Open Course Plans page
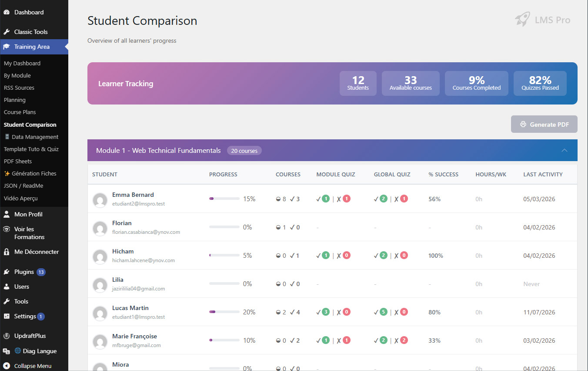 tap(20, 112)
